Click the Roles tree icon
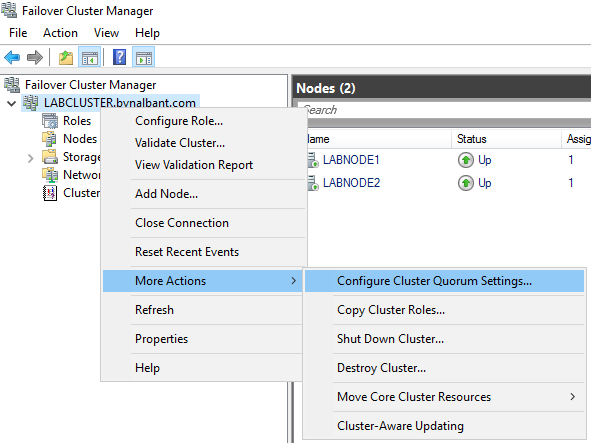 [50, 121]
